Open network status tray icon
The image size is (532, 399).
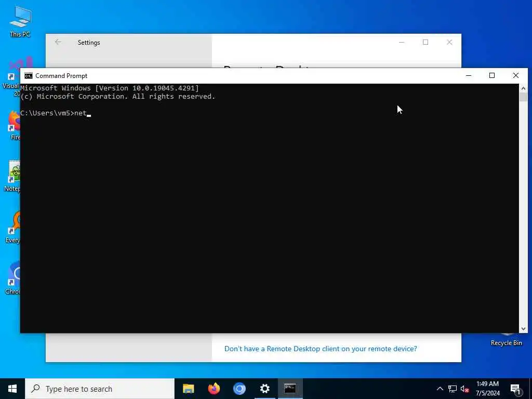point(453,389)
